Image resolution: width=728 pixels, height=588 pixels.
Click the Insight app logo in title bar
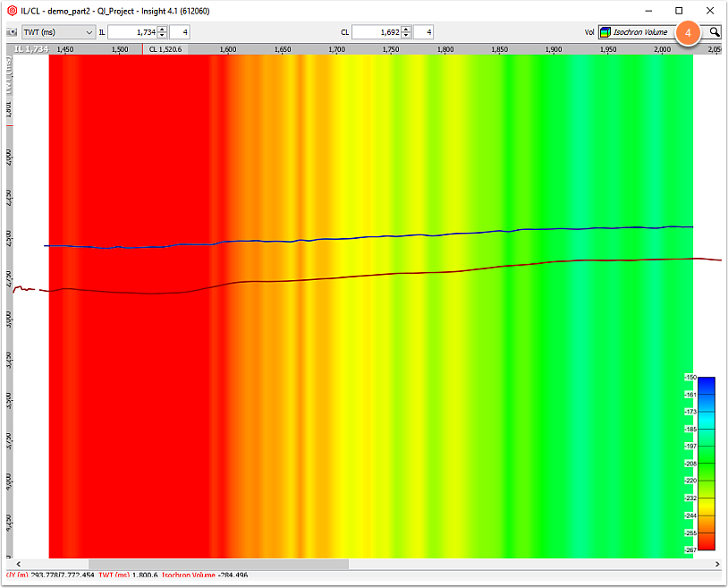[12, 11]
